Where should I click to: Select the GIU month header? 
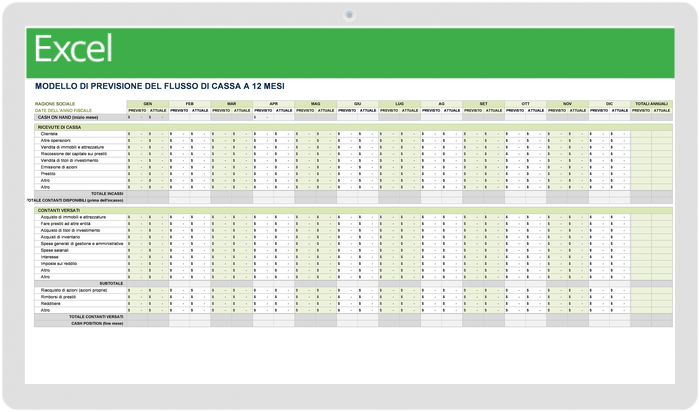click(358, 104)
